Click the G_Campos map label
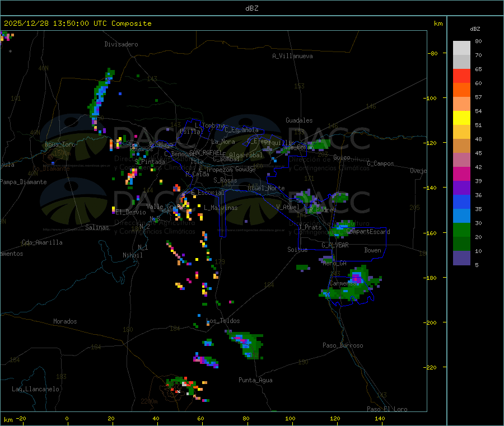The image size is (504, 426). 381,163
